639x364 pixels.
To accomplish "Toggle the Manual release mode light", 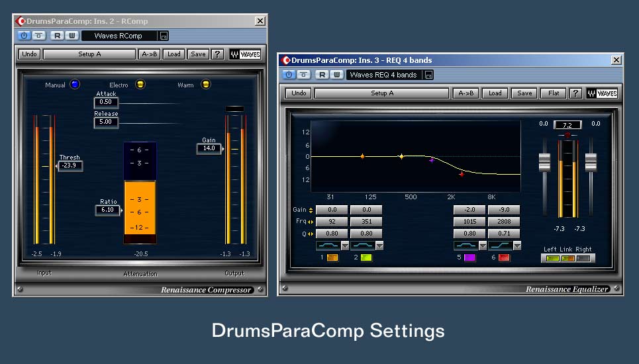I will (x=75, y=84).
